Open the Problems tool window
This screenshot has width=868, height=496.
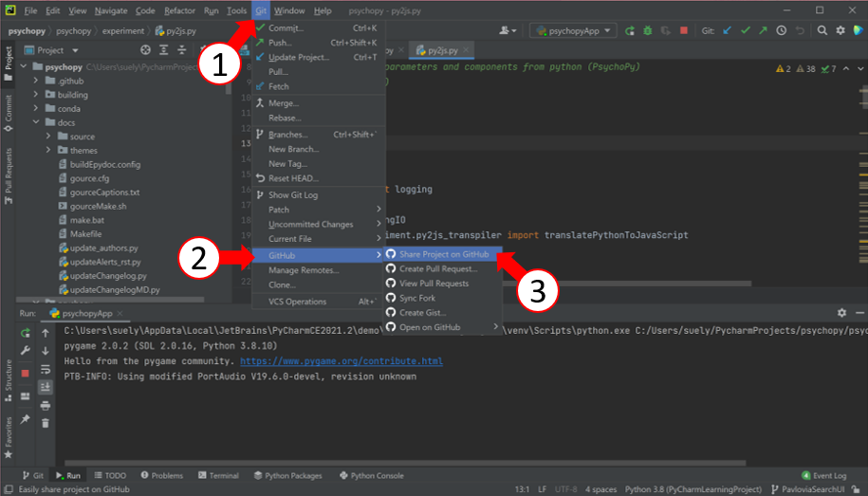click(x=161, y=475)
